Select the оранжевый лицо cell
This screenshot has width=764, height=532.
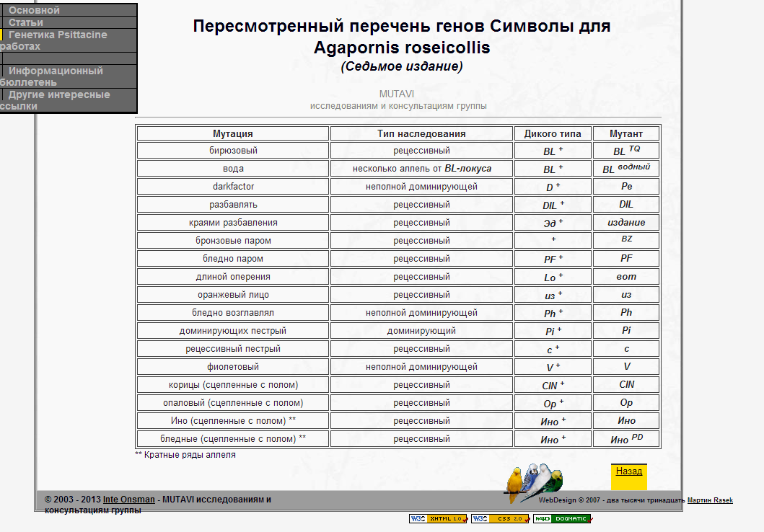(x=233, y=294)
